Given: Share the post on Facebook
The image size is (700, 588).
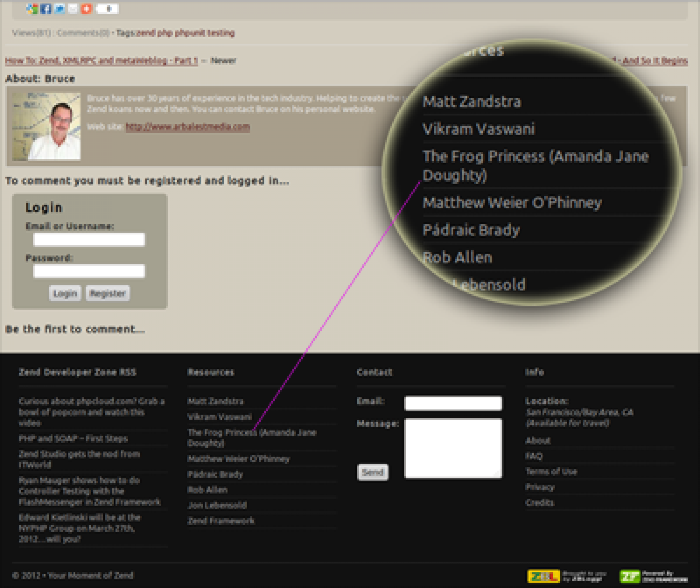Looking at the screenshot, I should click(x=46, y=9).
